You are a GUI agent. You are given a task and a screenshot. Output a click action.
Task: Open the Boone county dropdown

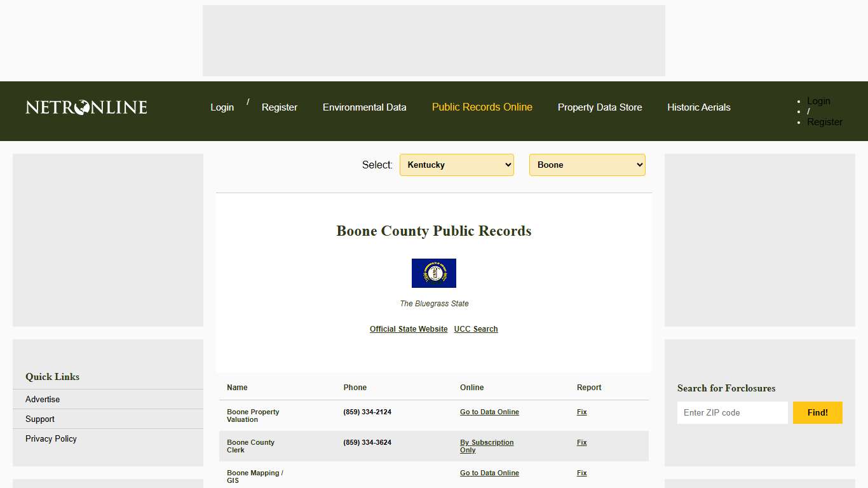tap(587, 165)
